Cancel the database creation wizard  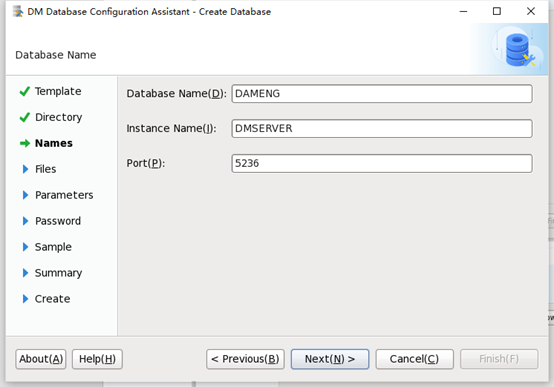(414, 359)
